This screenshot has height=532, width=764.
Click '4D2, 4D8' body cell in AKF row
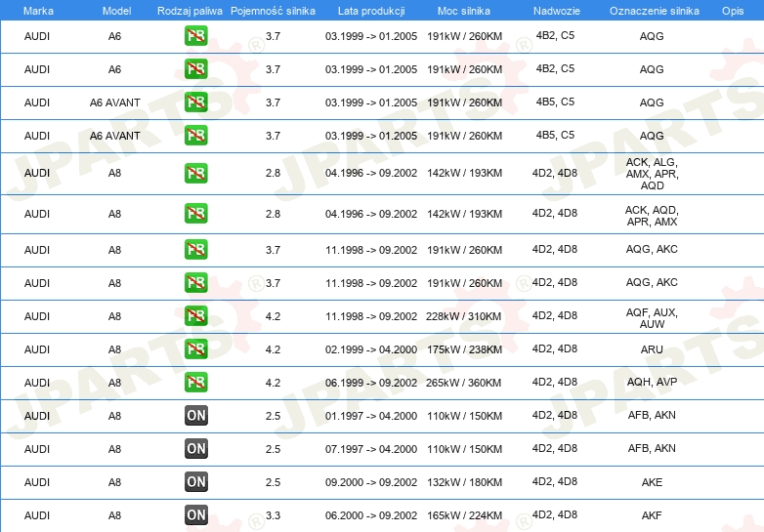[x=555, y=514]
